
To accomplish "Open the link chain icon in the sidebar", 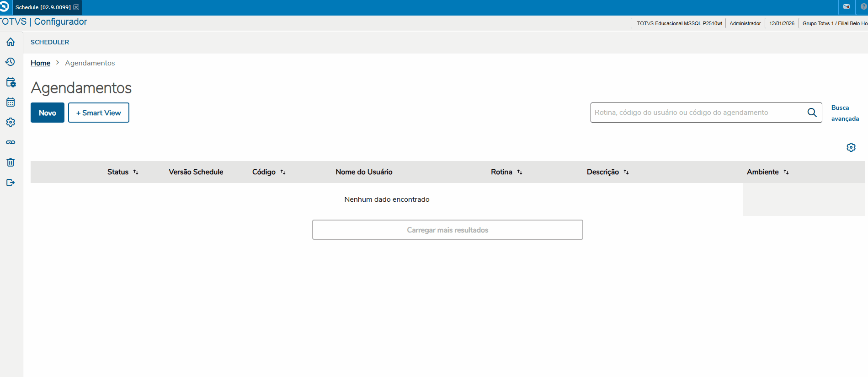I will pos(11,142).
